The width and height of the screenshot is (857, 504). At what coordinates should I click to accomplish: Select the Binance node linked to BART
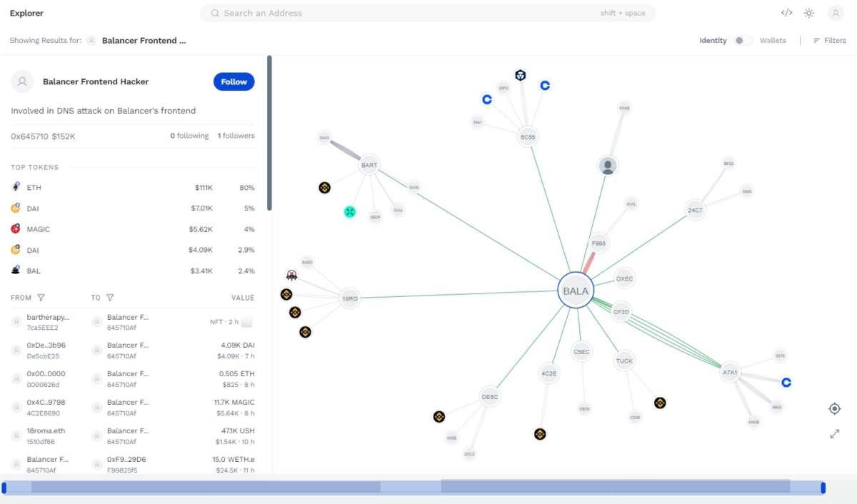pyautogui.click(x=324, y=188)
